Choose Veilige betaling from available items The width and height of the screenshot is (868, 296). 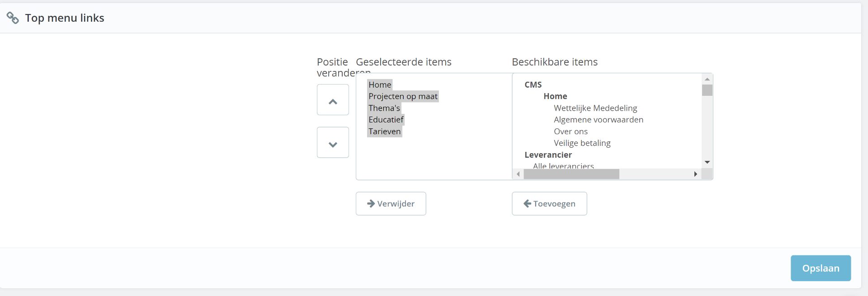pyautogui.click(x=582, y=143)
